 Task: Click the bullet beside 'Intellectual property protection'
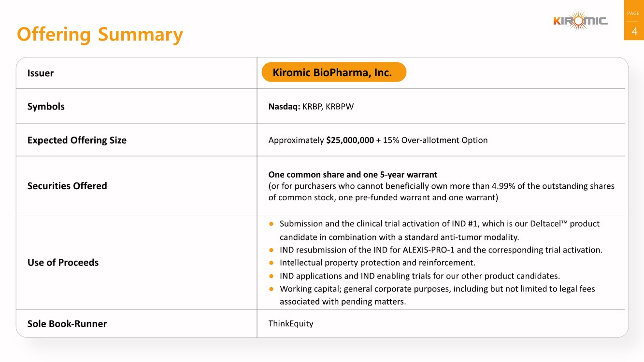pyautogui.click(x=272, y=263)
